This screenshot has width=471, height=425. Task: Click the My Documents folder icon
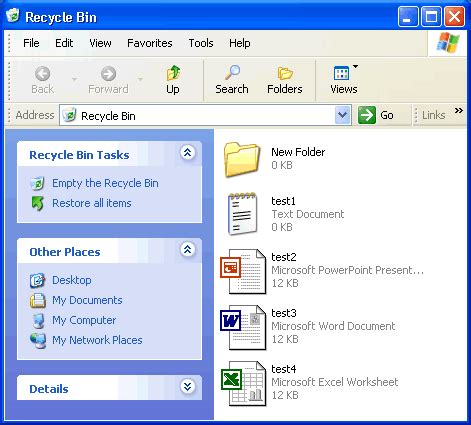[38, 300]
